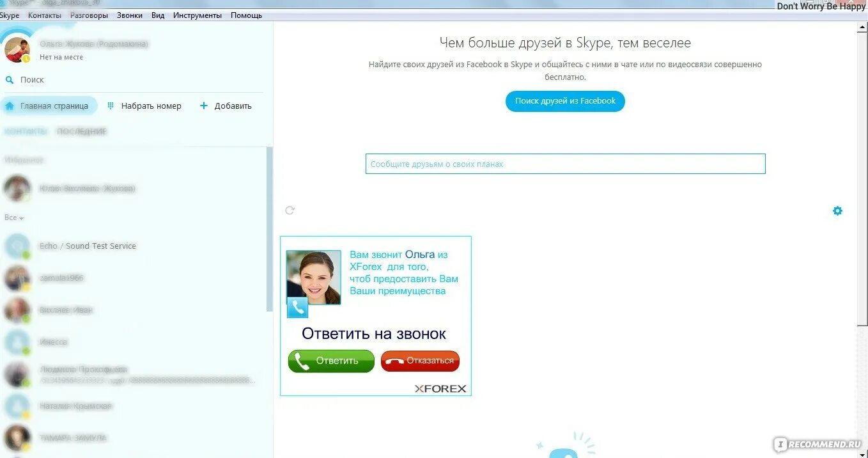
Task: Click the green Ответить button
Action: pyautogui.click(x=331, y=361)
